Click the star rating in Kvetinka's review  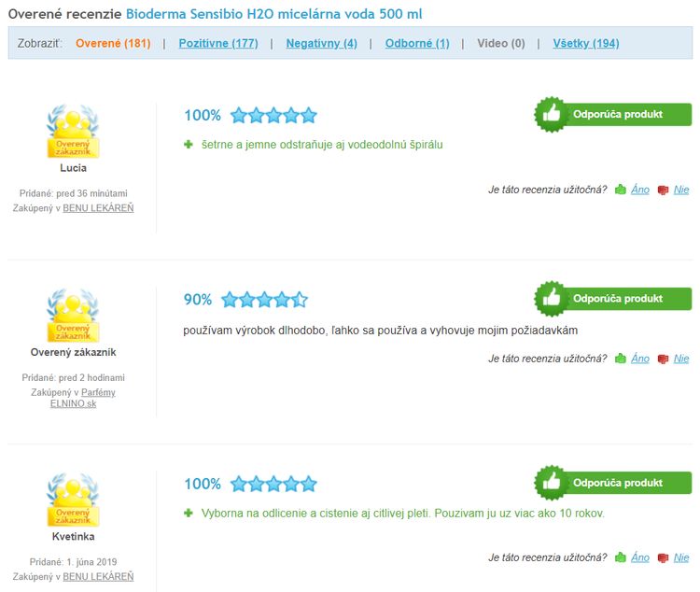tap(273, 484)
